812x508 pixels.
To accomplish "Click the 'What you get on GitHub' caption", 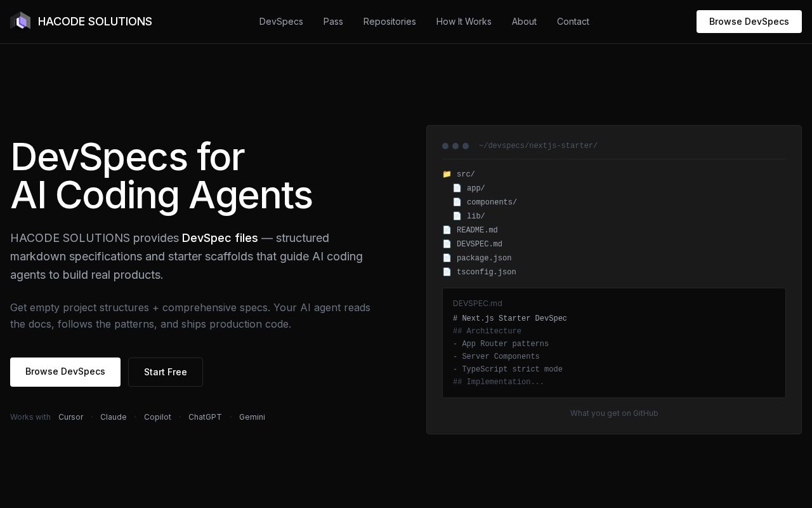I will click(614, 413).
